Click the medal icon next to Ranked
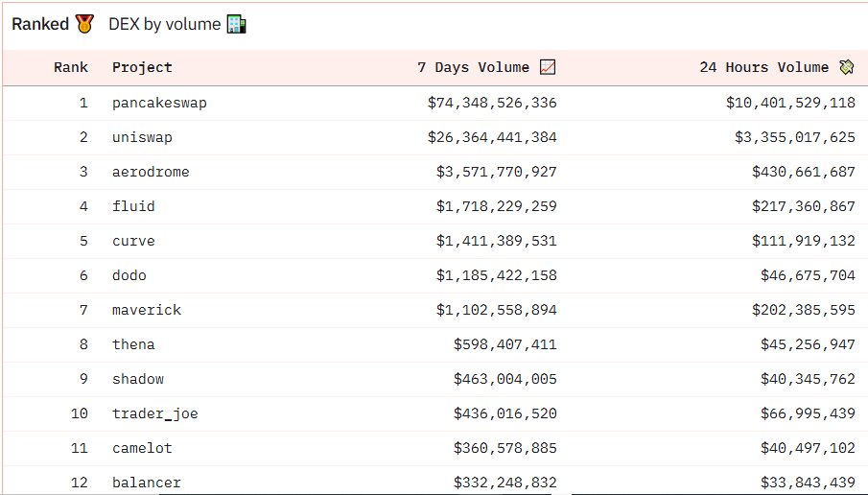The width and height of the screenshot is (868, 495). coord(84,24)
